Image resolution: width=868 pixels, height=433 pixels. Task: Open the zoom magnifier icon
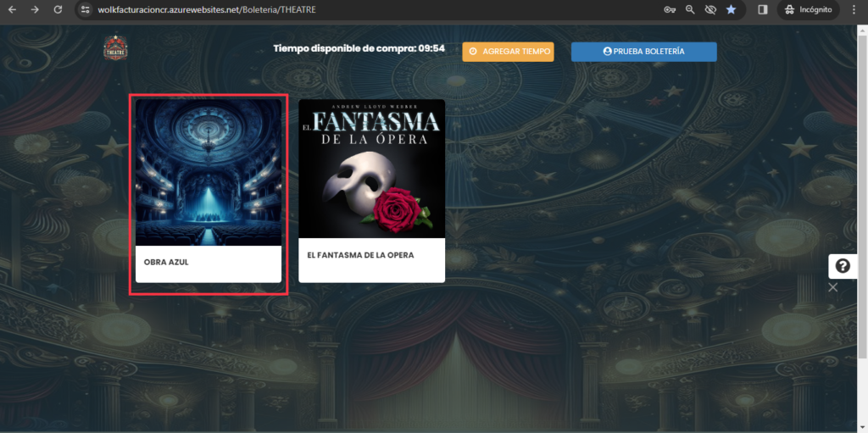690,9
